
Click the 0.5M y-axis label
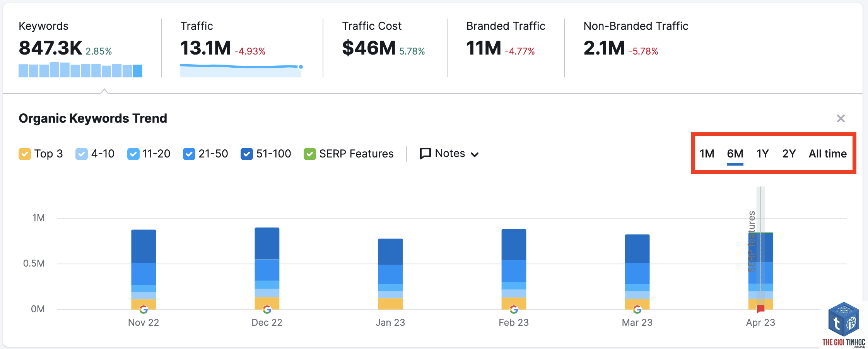point(34,263)
